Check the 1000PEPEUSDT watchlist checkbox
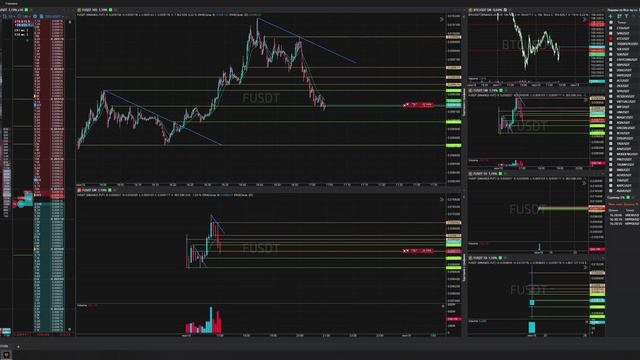640x360 pixels. point(611,44)
